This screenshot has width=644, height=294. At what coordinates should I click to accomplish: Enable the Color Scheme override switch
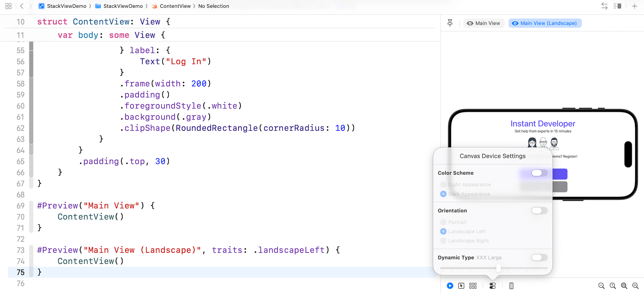[x=539, y=173]
